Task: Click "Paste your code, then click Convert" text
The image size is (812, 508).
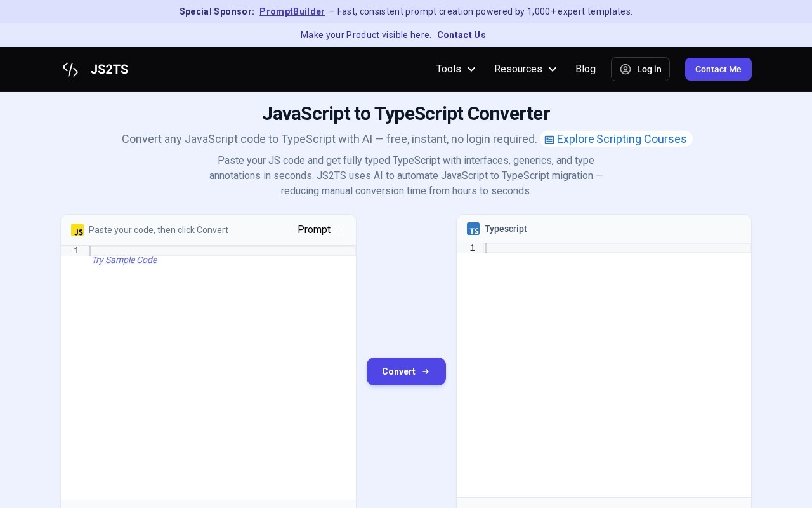Action: pos(159,230)
